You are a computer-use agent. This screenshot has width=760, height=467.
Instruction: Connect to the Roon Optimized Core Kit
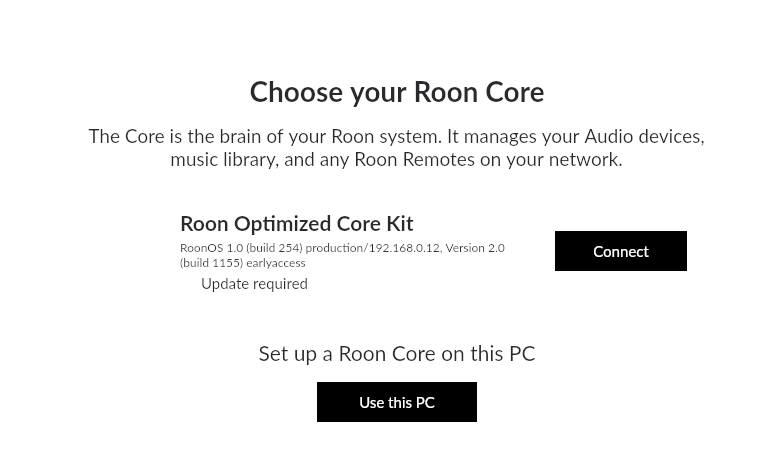[620, 251]
